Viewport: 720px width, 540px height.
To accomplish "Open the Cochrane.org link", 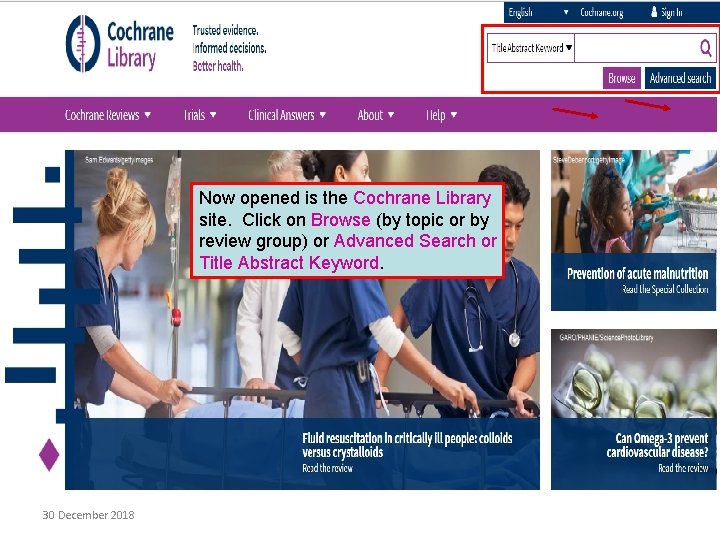I will pos(602,12).
